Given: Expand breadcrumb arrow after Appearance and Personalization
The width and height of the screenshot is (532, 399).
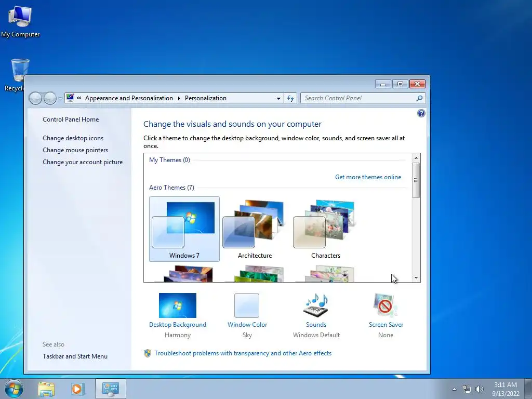Looking at the screenshot, I should (x=179, y=98).
